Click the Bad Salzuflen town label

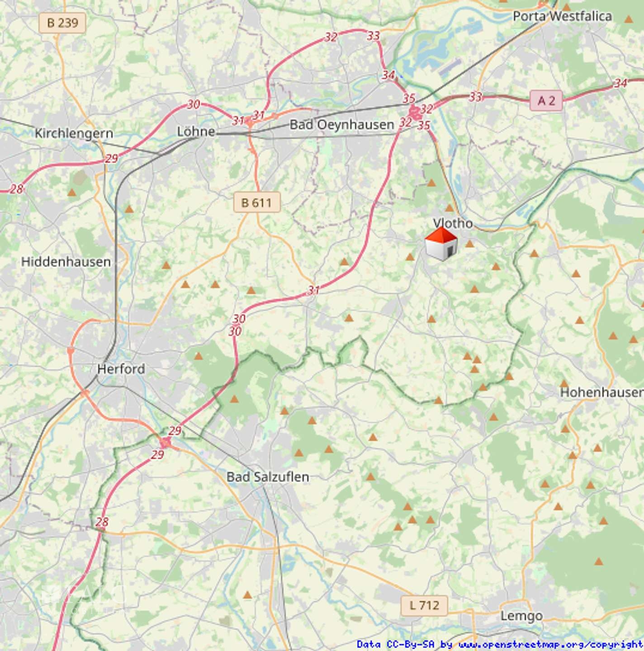268,476
